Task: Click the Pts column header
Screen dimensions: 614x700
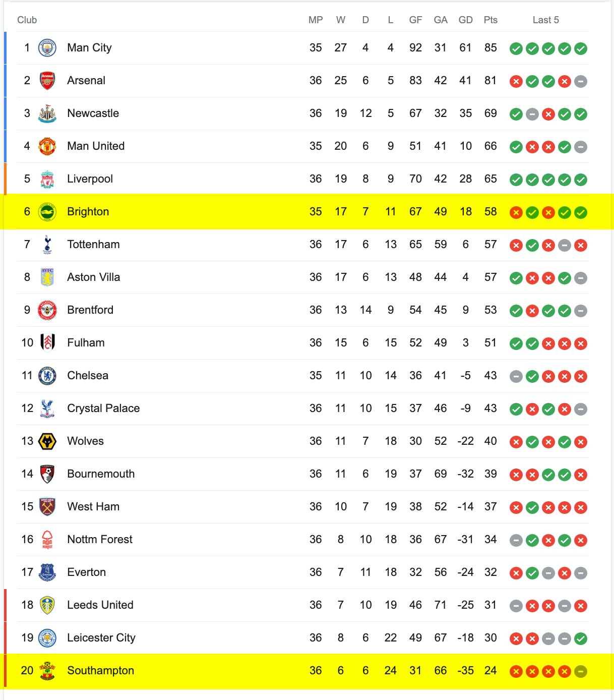Action: (490, 20)
